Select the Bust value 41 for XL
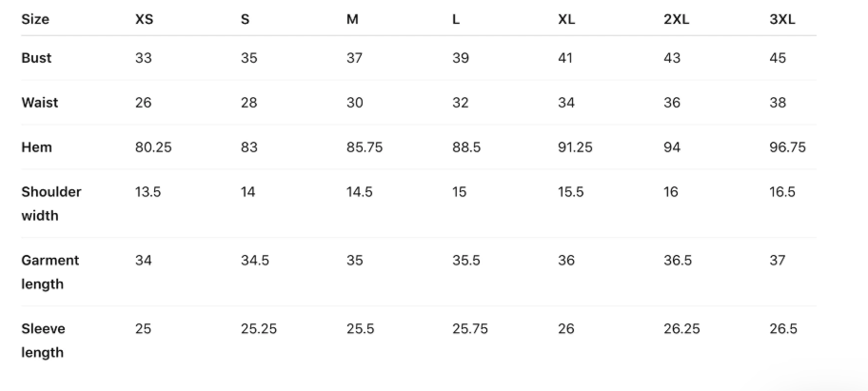 point(565,58)
